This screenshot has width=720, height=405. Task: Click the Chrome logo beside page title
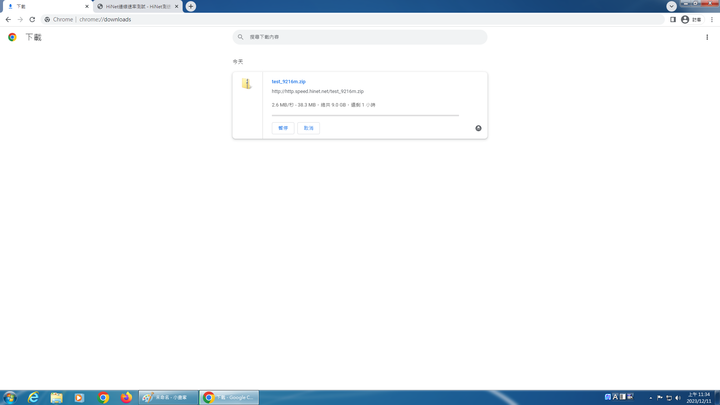12,37
